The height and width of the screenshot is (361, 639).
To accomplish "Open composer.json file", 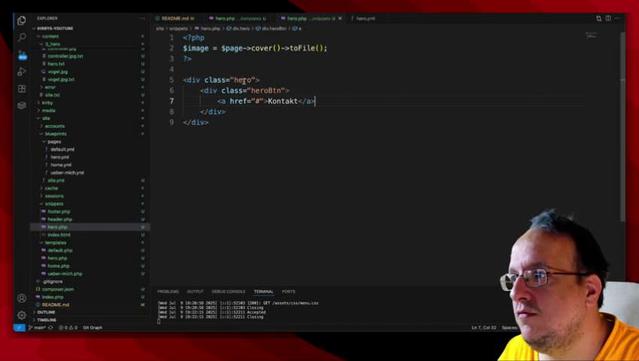I will tap(58, 289).
